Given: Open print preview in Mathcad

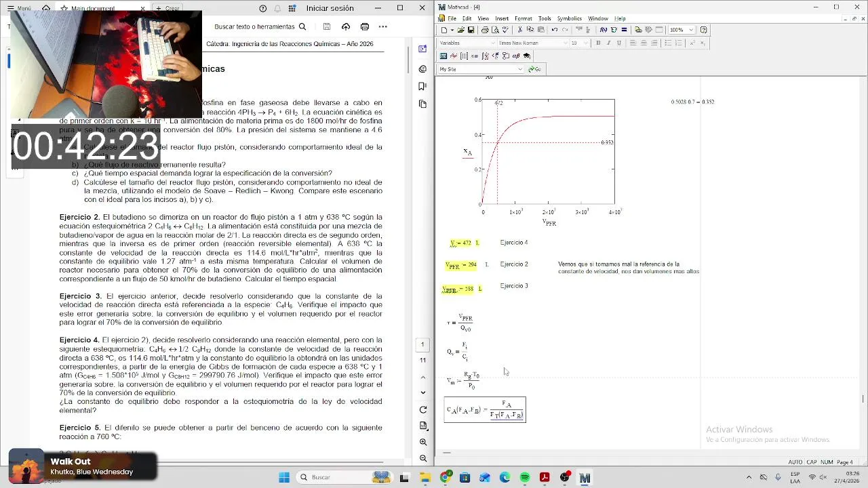Looking at the screenshot, I should pyautogui.click(x=495, y=30).
